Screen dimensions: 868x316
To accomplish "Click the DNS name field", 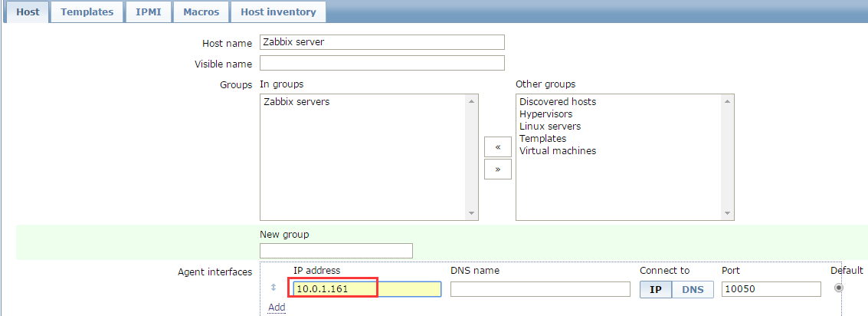I will click(540, 289).
